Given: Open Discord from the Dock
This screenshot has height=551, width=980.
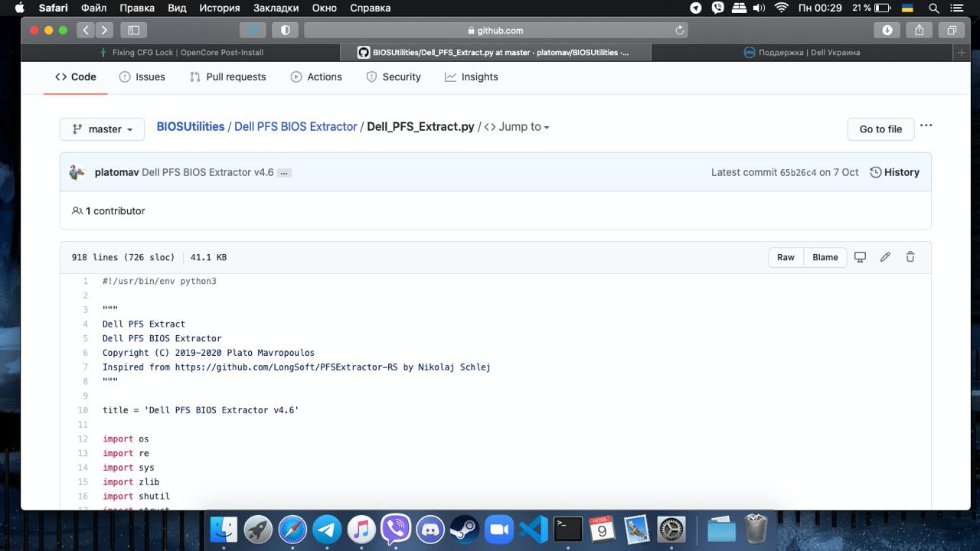Looking at the screenshot, I should tap(430, 529).
